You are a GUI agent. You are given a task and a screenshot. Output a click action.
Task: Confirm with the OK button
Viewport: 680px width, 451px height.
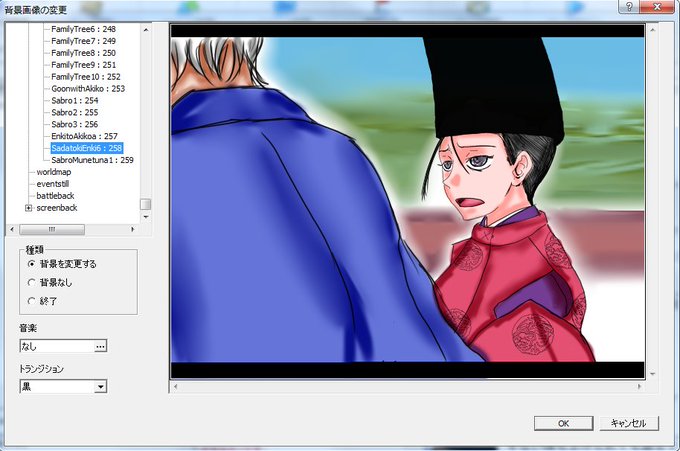point(563,423)
